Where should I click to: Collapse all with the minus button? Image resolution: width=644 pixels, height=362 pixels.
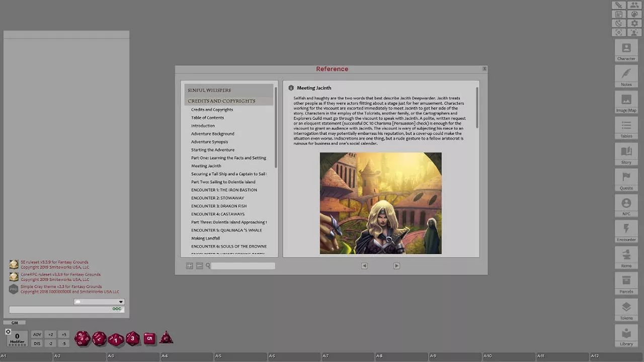[x=200, y=265]
